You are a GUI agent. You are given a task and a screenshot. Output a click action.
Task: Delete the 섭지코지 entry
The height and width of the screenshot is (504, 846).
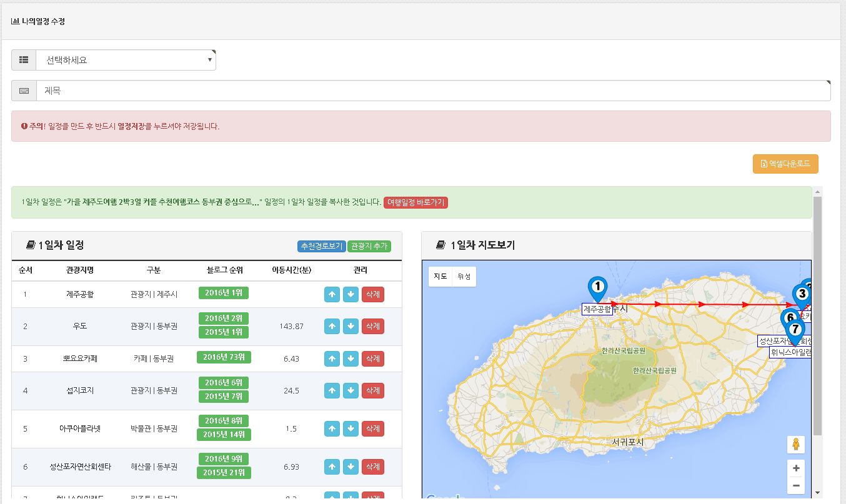pyautogui.click(x=373, y=391)
